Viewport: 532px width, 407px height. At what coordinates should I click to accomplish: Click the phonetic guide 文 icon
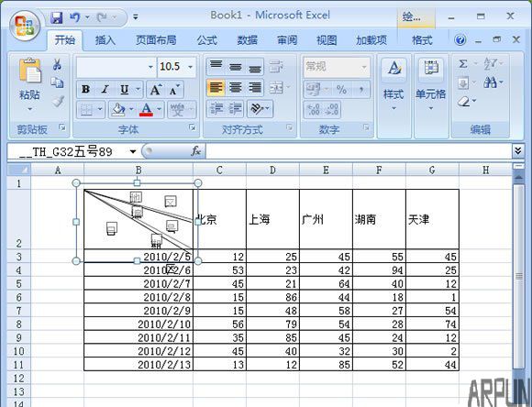tap(177, 110)
